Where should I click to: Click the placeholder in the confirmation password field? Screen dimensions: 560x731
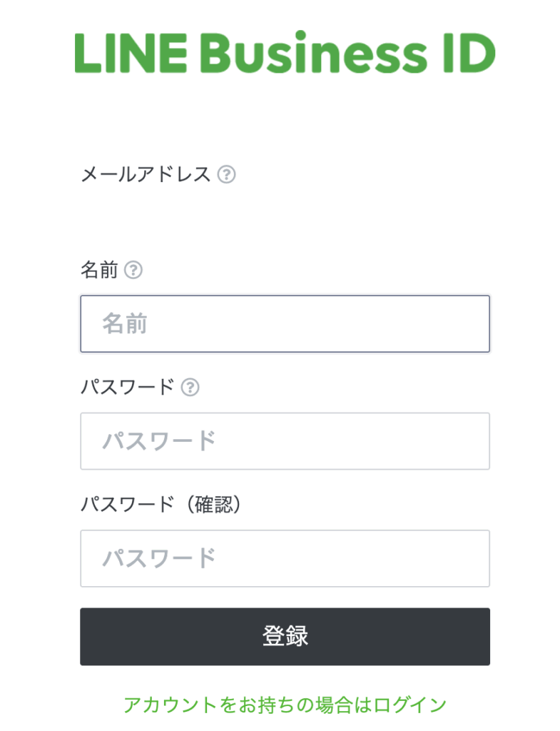click(159, 558)
